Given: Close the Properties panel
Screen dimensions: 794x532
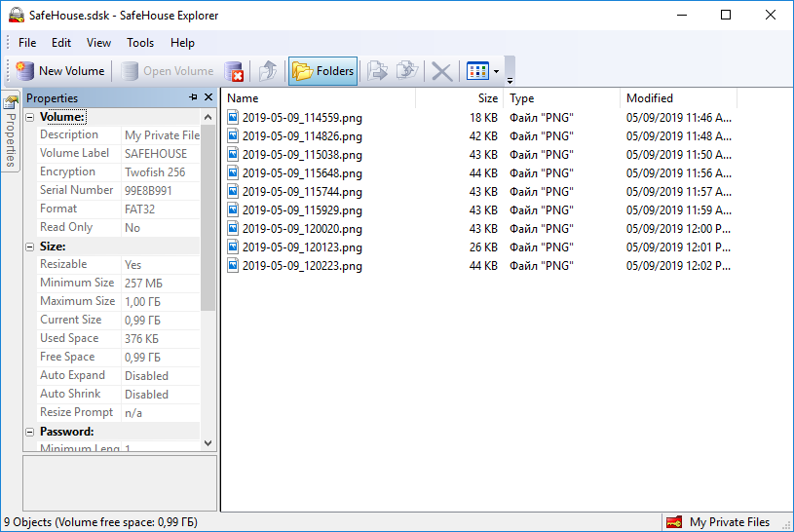Looking at the screenshot, I should click(208, 97).
